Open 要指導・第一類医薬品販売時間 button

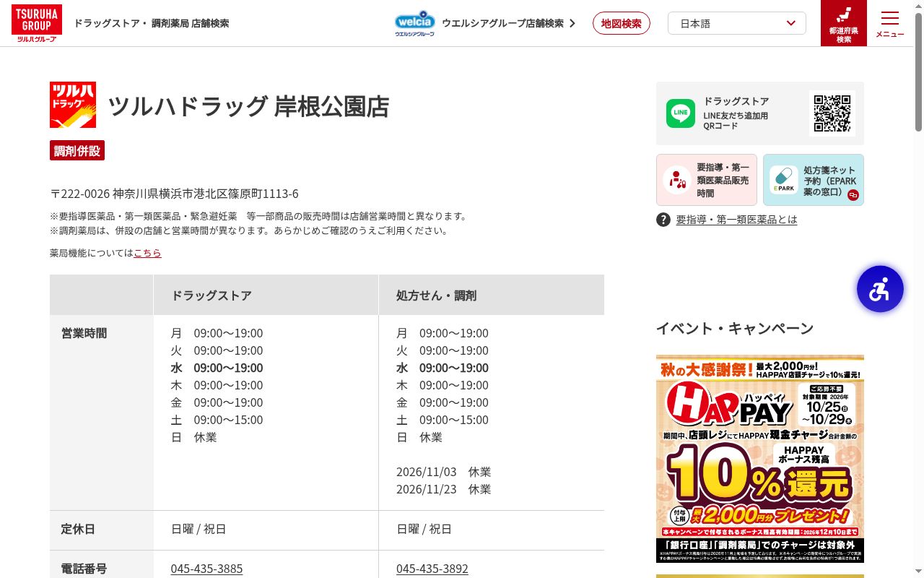pyautogui.click(x=707, y=180)
